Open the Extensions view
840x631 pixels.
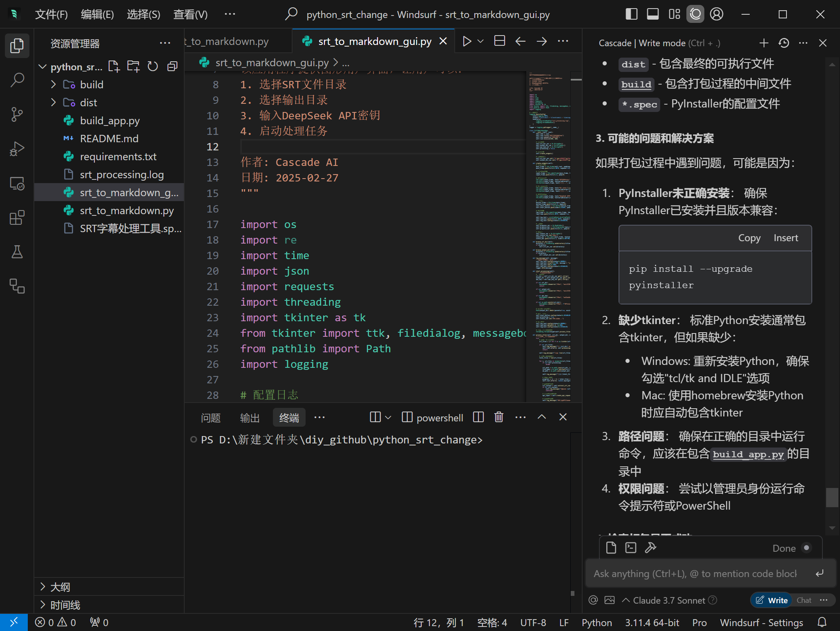tap(17, 218)
